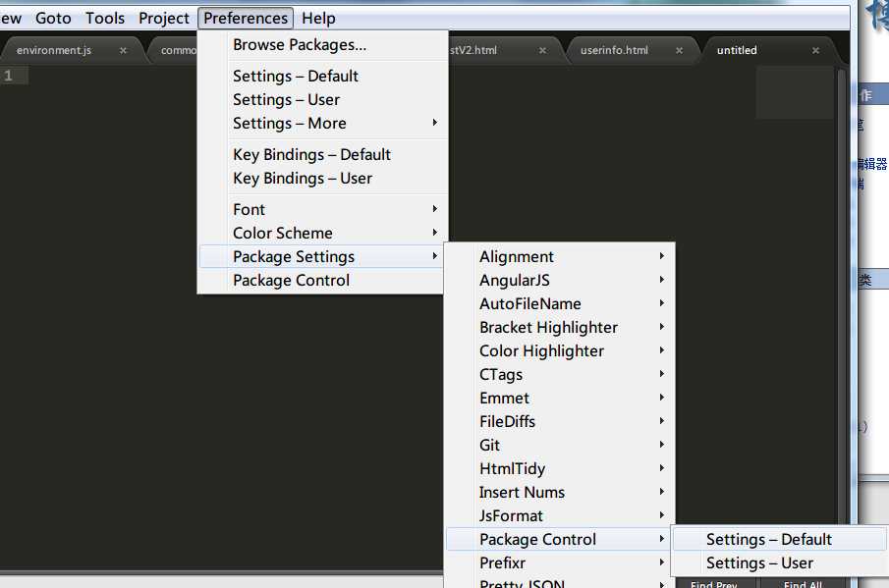Close the environment.js tab
Image resolution: width=889 pixels, height=588 pixels.
[x=123, y=50]
